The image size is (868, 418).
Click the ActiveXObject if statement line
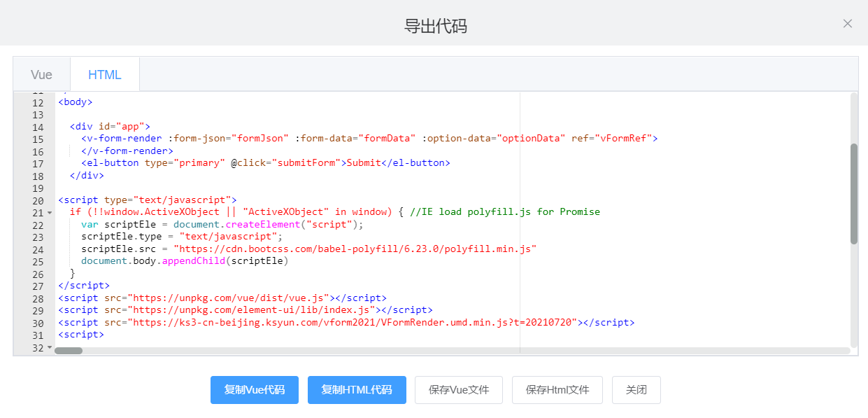click(x=335, y=212)
